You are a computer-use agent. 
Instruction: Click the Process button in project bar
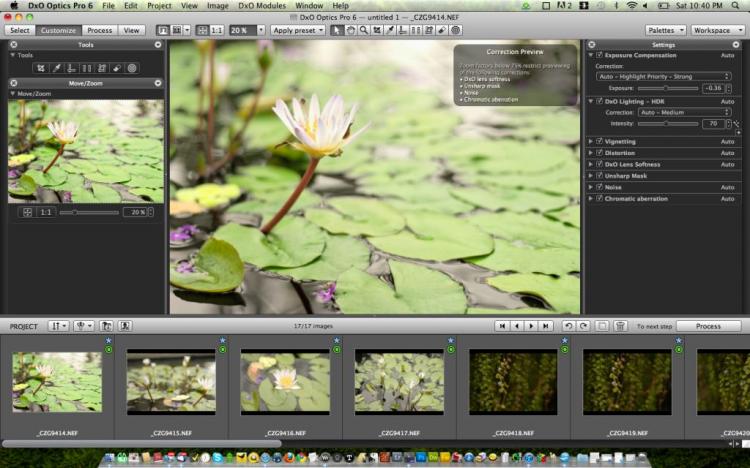pyautogui.click(x=708, y=326)
